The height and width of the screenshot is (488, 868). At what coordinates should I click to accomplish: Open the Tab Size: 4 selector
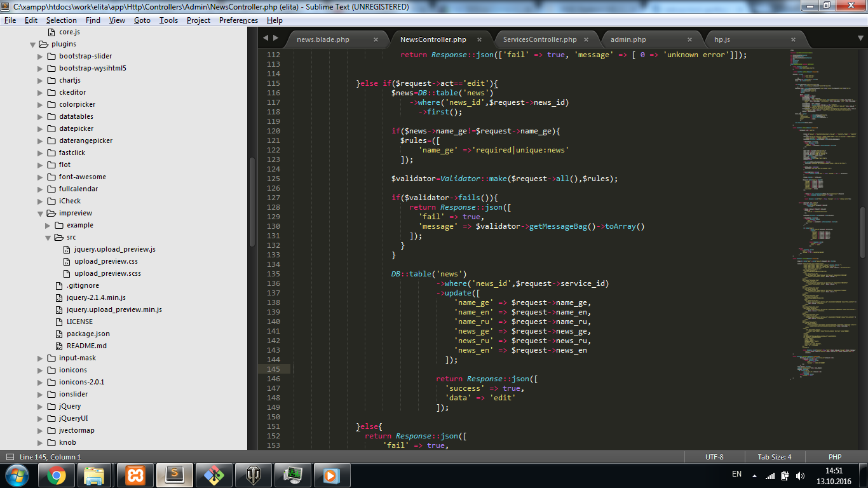(774, 457)
